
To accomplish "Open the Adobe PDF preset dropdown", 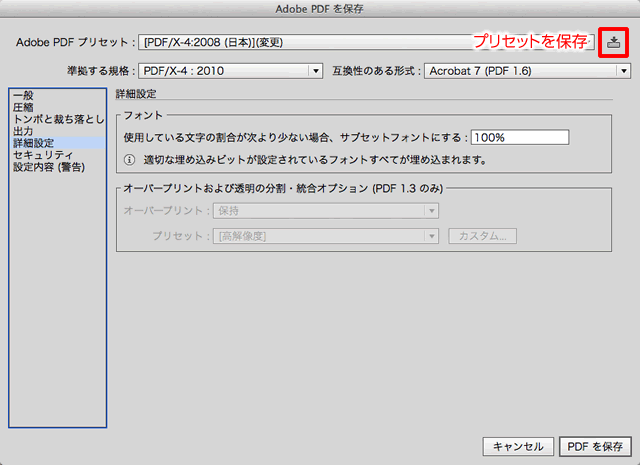I will click(x=366, y=42).
